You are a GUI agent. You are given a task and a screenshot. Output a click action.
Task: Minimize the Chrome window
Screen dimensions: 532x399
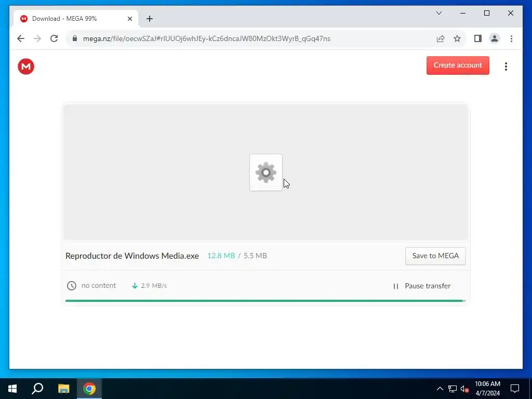[463, 13]
